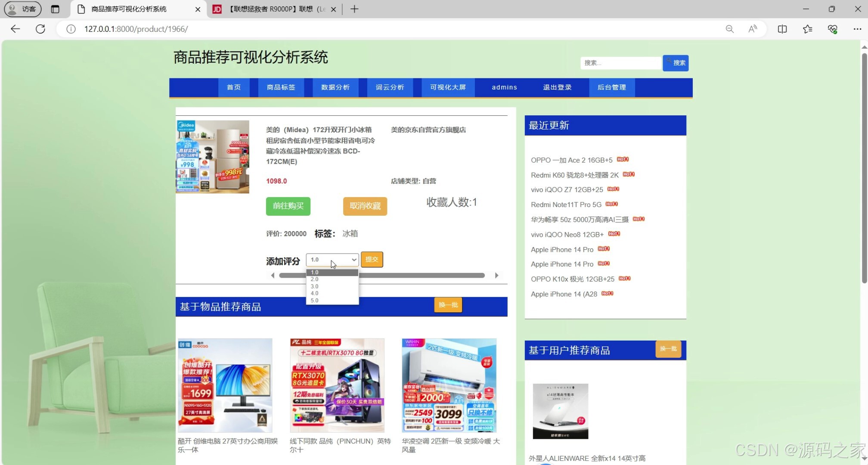
Task: Open the Alienware laptop product image
Action: 561,411
